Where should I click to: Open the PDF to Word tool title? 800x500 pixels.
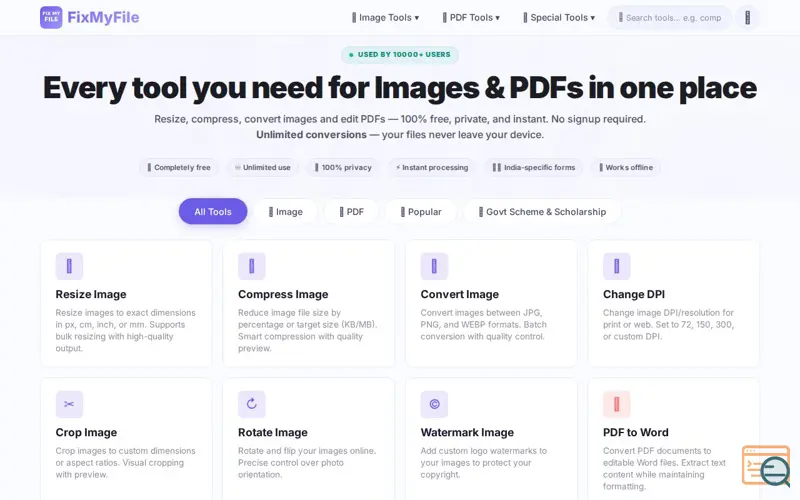point(636,433)
